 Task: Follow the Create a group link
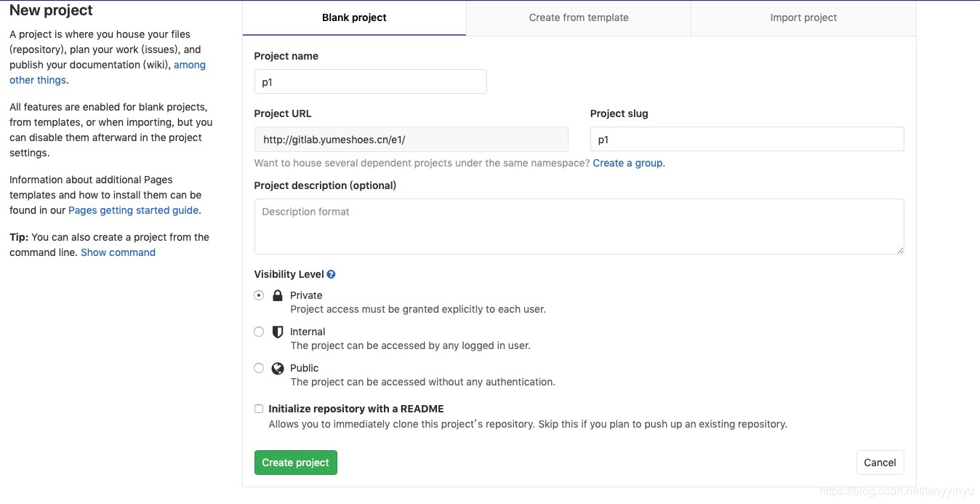click(628, 163)
